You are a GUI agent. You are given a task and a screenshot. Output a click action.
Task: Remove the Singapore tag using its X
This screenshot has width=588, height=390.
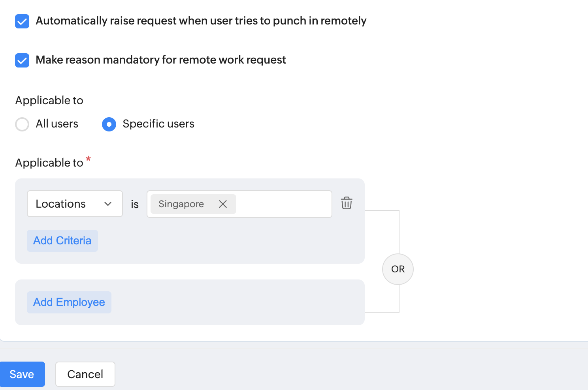click(223, 204)
